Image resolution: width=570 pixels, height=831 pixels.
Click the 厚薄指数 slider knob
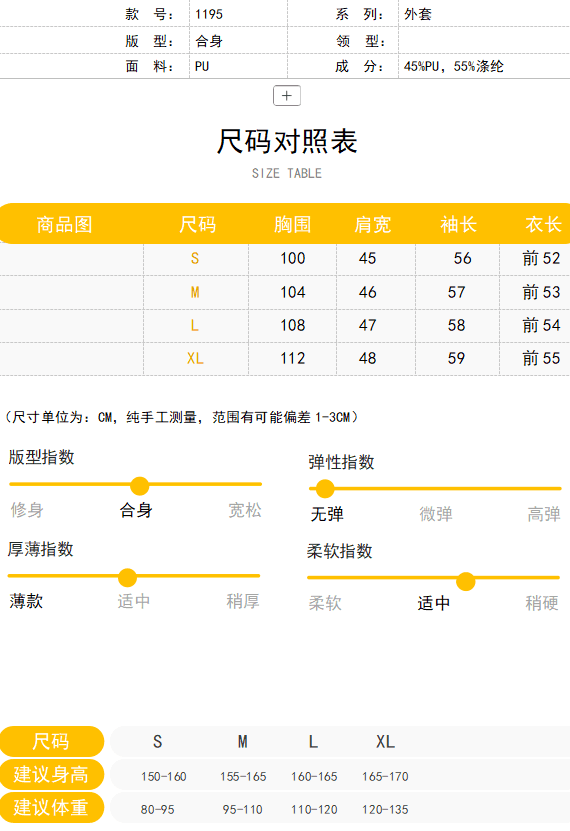click(x=128, y=578)
